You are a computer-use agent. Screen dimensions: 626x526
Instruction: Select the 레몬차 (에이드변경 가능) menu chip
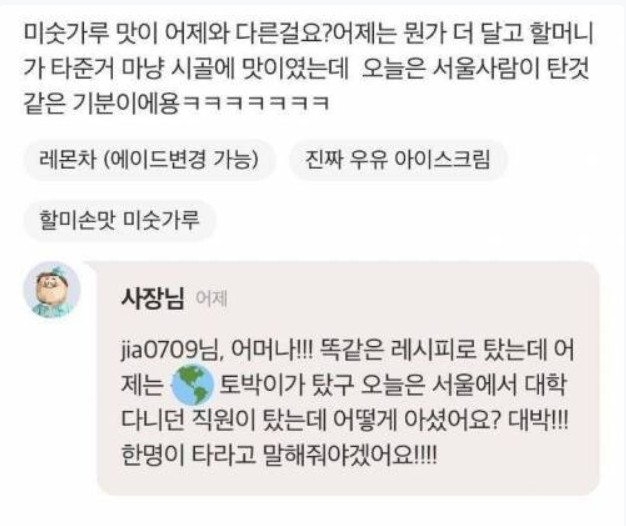click(x=149, y=160)
